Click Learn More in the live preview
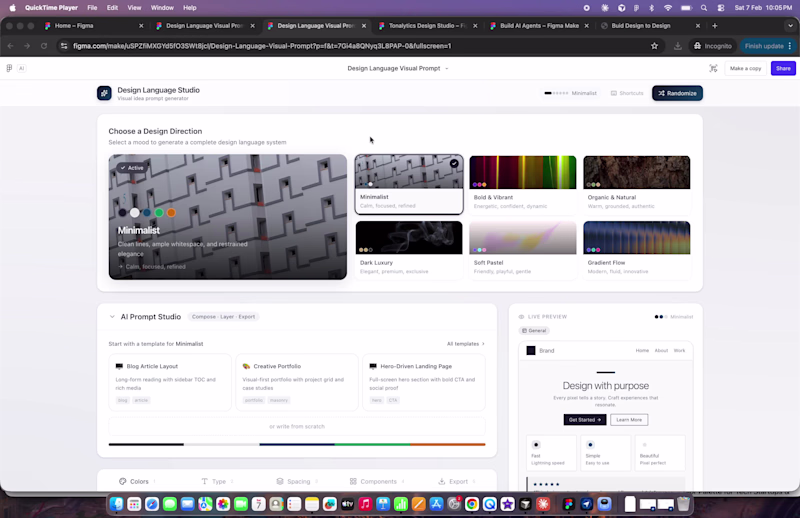Viewport: 800px width, 518px height. point(629,420)
